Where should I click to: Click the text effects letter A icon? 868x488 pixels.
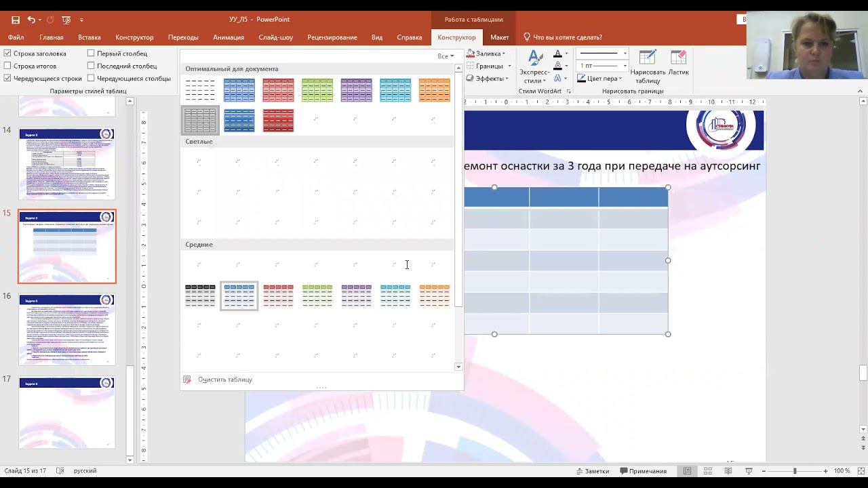coord(557,79)
